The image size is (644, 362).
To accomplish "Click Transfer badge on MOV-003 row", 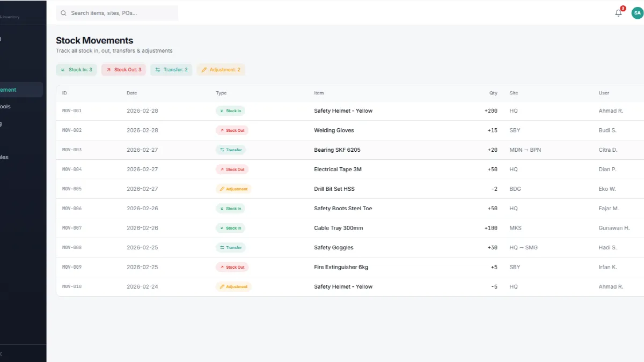I will tap(231, 150).
